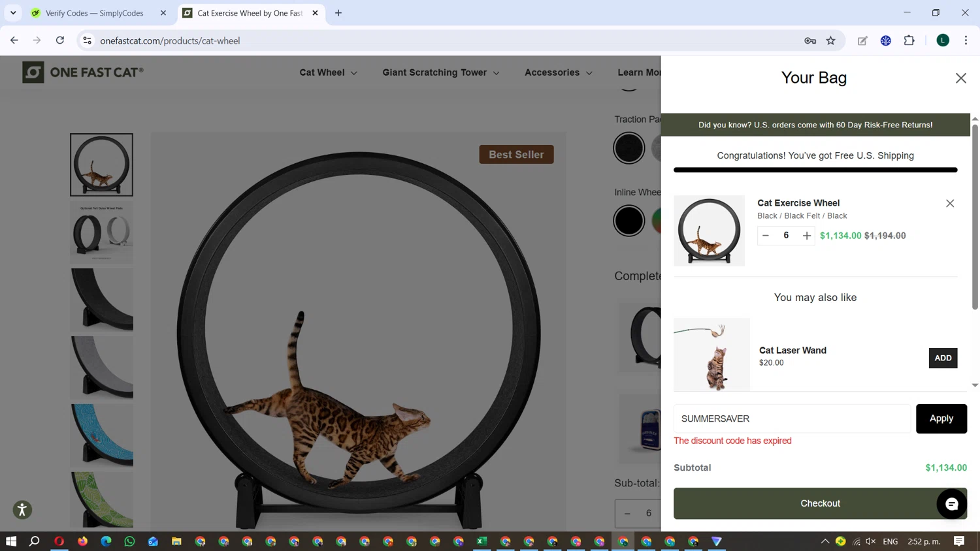This screenshot has width=980, height=551.
Task: Decrease sub-total quantity on product page
Action: click(x=627, y=513)
